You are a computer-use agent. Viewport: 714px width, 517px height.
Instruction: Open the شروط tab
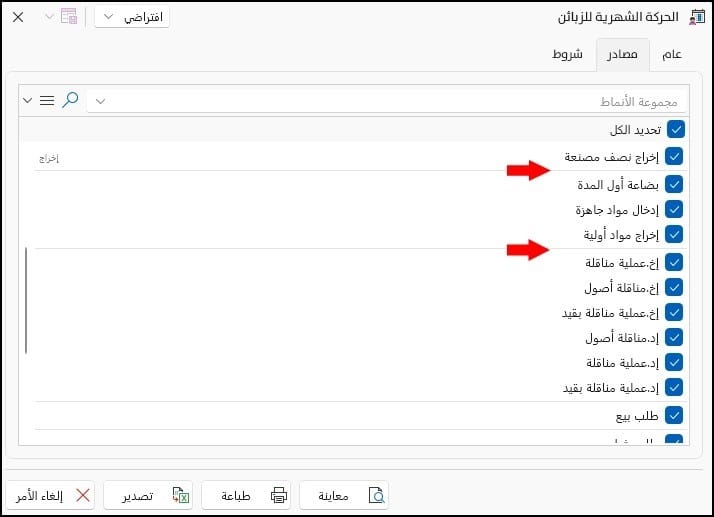[x=567, y=55]
